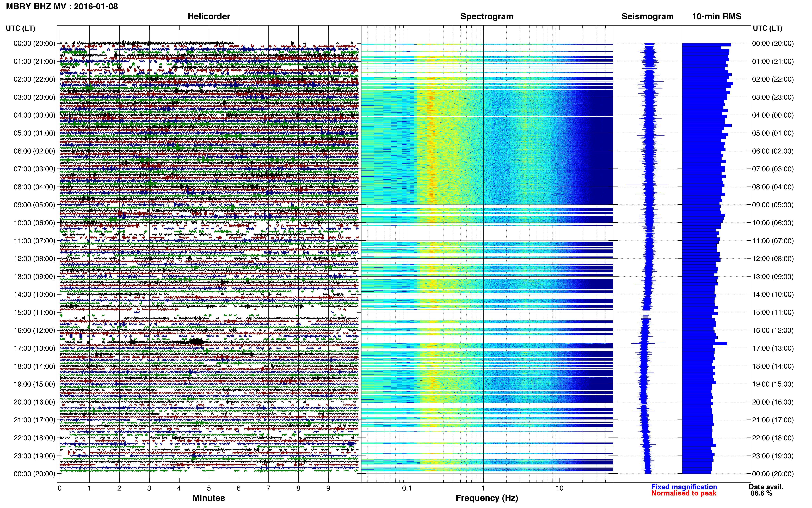Click the left 22:00 (18:00) time label
Image resolution: width=812 pixels, height=508 pixels.
[x=34, y=438]
